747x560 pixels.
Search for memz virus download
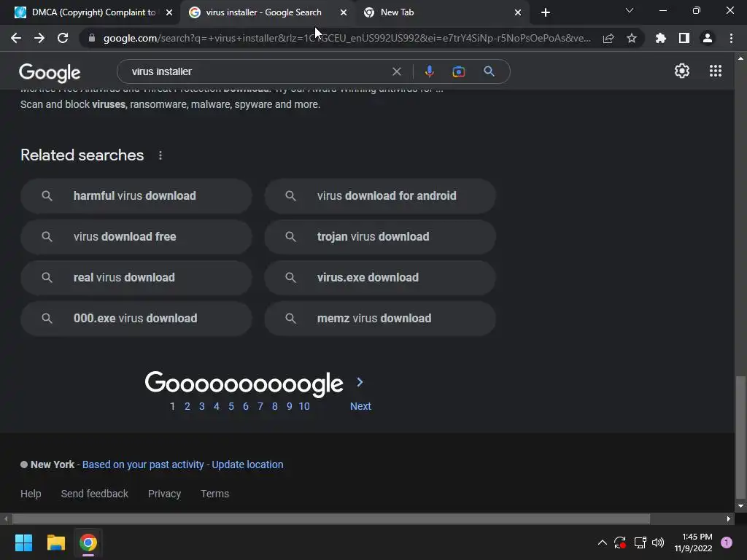pyautogui.click(x=380, y=319)
